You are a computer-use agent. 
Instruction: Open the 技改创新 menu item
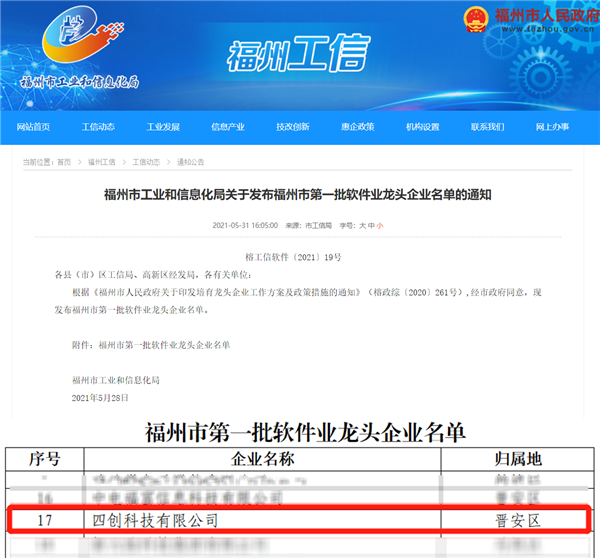(x=293, y=127)
